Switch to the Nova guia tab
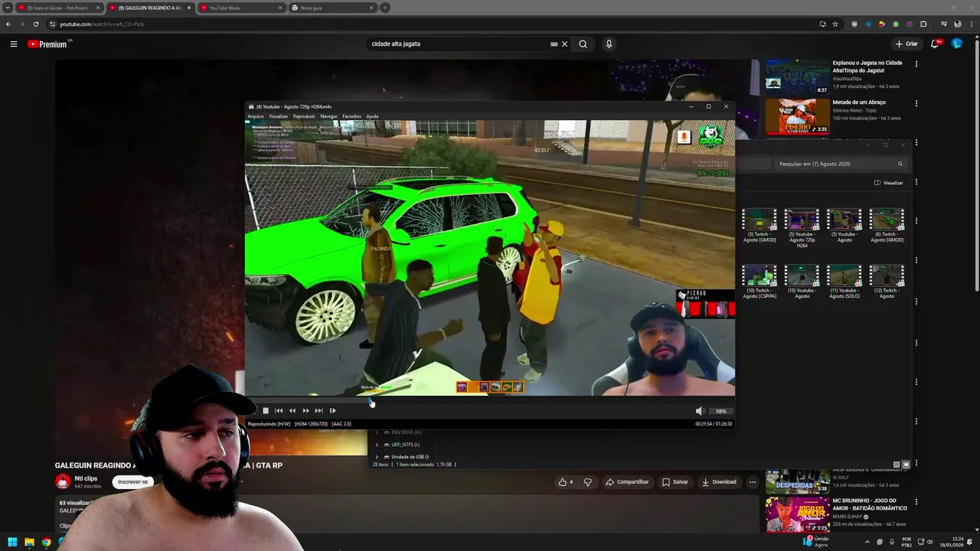The height and width of the screenshot is (551, 980). coord(333,8)
